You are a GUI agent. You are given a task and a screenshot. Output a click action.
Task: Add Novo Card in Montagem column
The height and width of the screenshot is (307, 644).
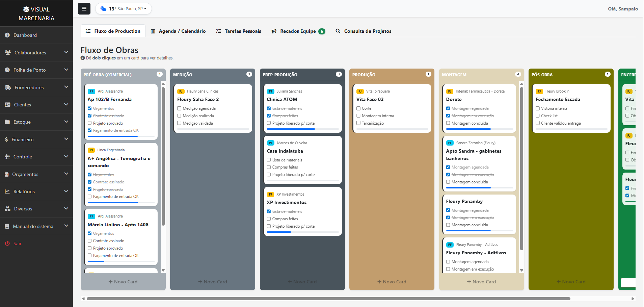point(481,282)
